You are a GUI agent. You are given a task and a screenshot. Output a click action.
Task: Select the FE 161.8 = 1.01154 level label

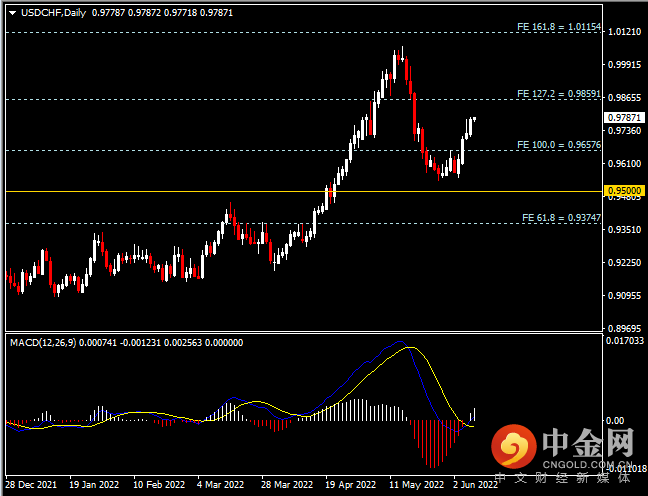[559, 27]
